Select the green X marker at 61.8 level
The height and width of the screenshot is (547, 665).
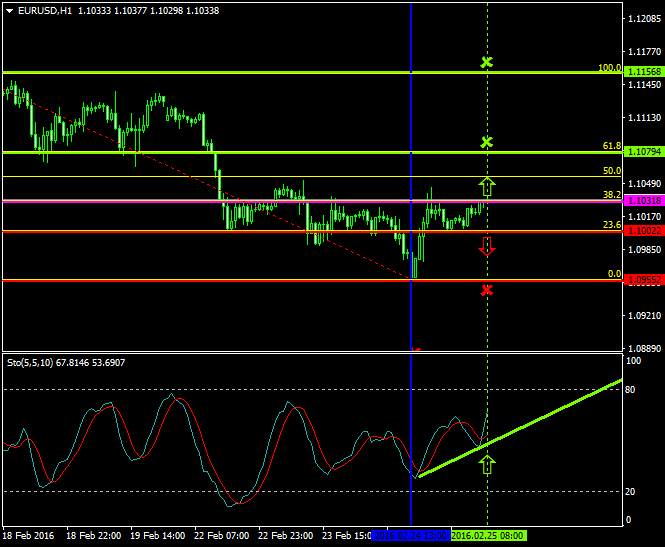coord(487,142)
